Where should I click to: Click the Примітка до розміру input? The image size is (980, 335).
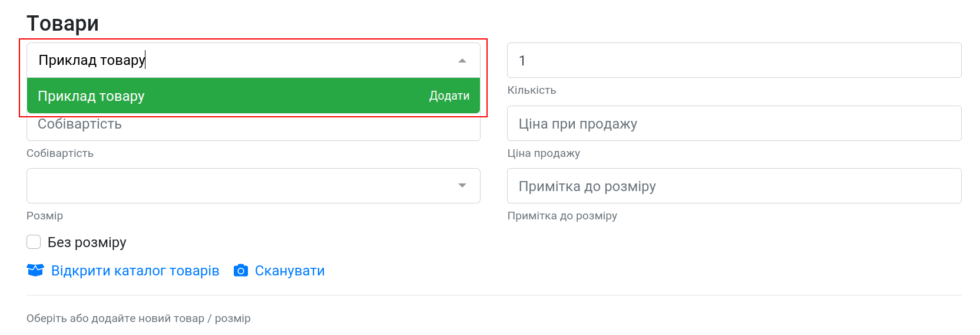point(734,186)
